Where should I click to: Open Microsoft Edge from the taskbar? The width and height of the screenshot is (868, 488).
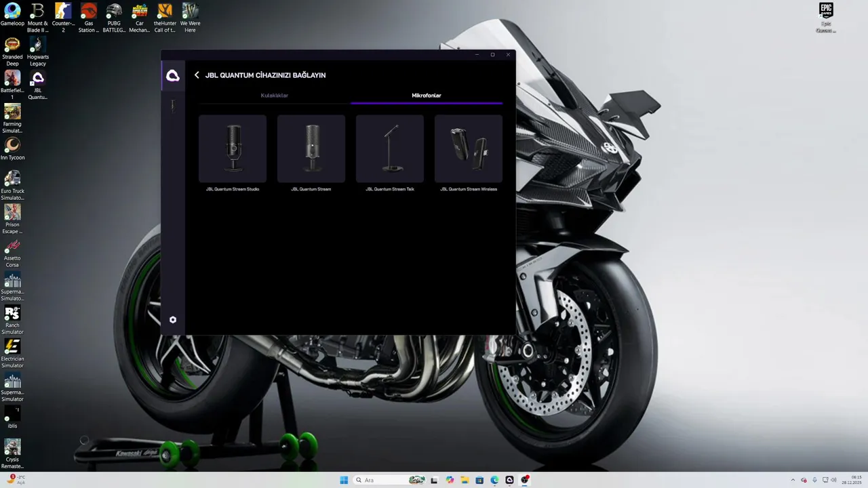point(494,480)
